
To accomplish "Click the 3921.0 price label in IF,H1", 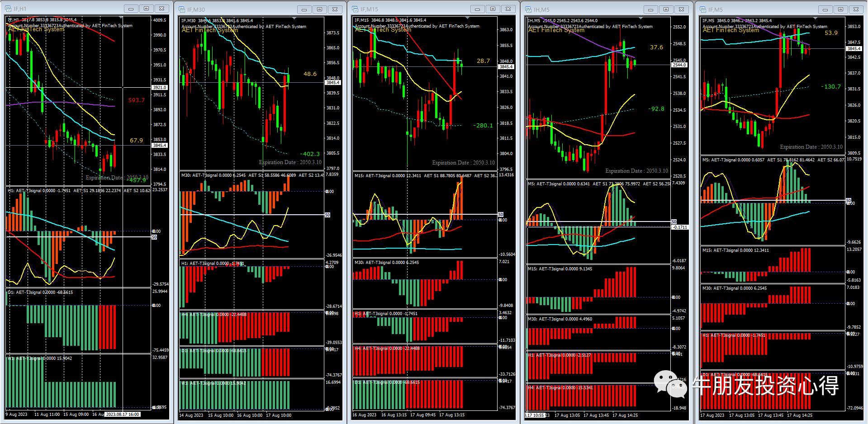I will pyautogui.click(x=160, y=87).
